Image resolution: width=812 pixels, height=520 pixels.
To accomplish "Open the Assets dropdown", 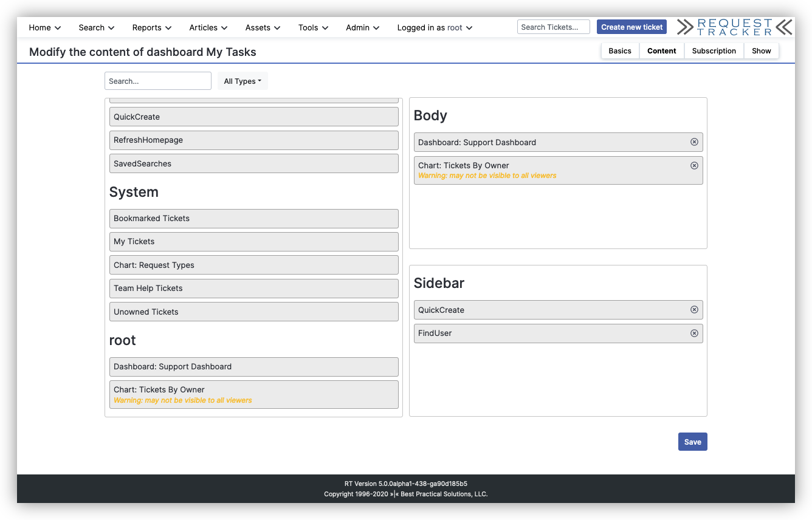I will click(x=262, y=27).
